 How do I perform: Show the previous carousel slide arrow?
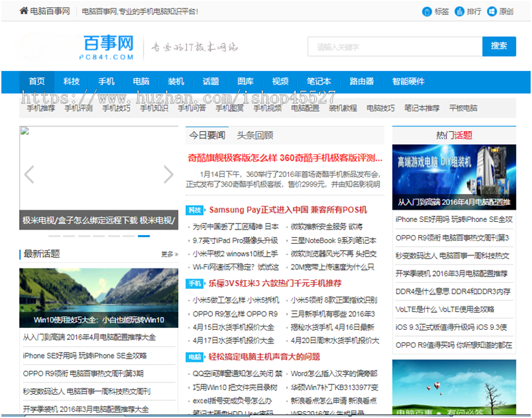pos(29,174)
